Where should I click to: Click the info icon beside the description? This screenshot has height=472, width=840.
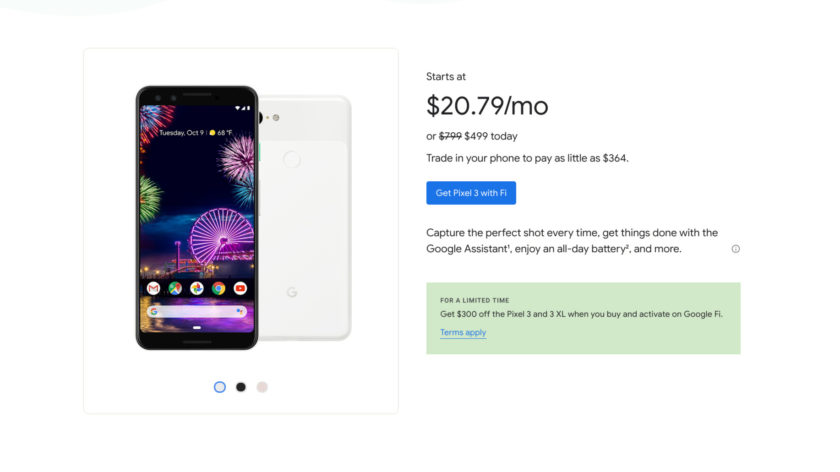(x=736, y=249)
